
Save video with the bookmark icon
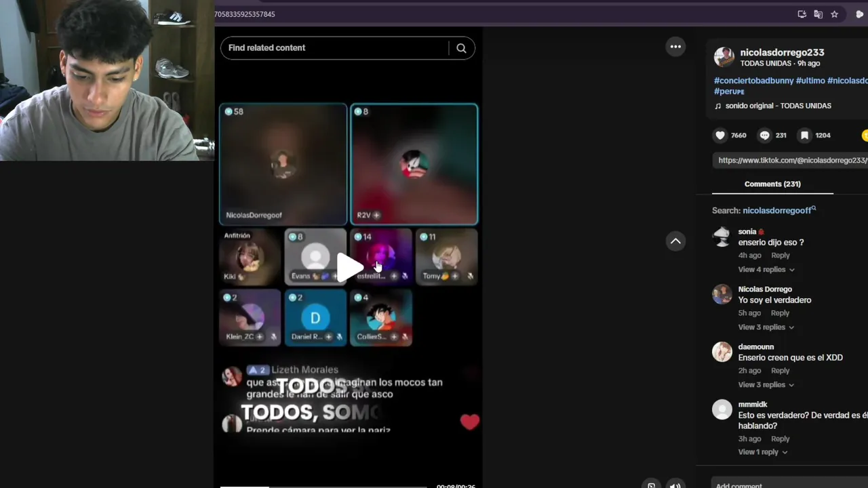pyautogui.click(x=804, y=136)
